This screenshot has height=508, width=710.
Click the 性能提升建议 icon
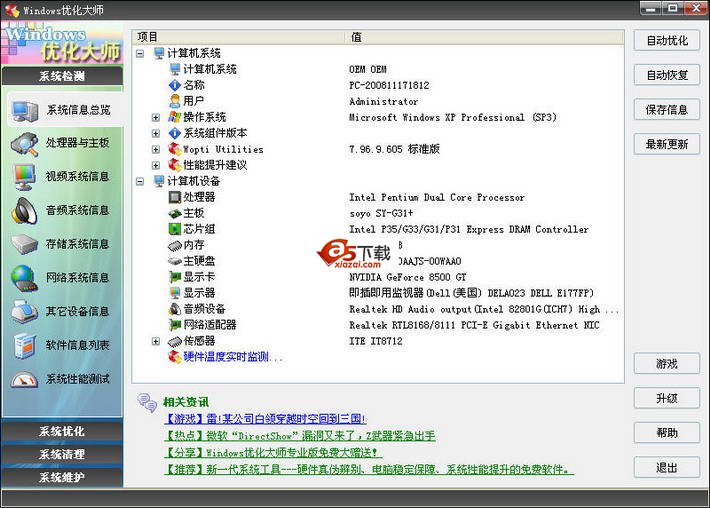(174, 165)
